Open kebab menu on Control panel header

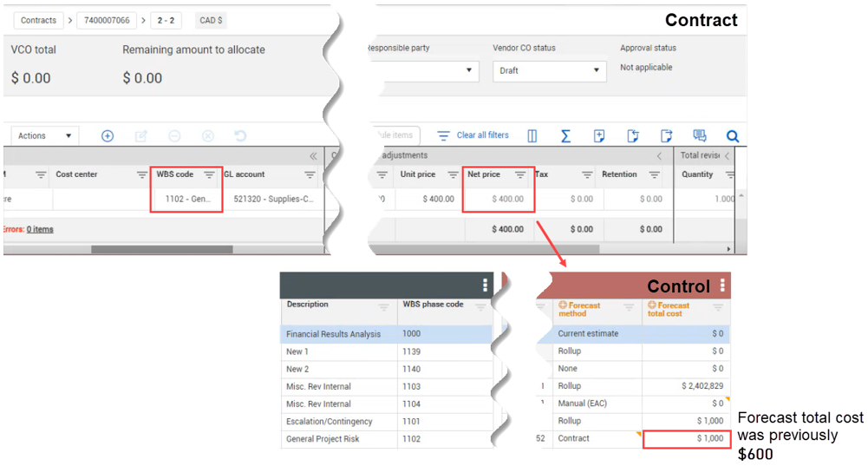(722, 286)
